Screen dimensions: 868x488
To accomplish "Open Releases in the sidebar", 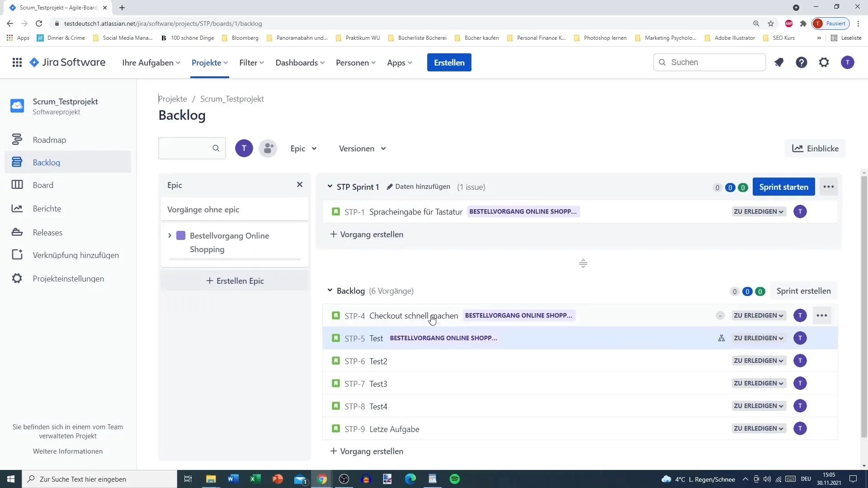I will 68,232.
